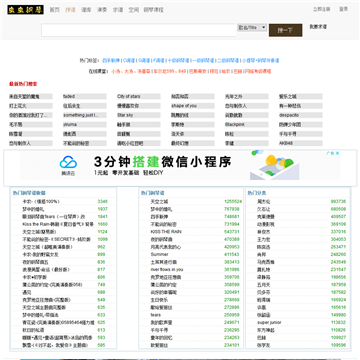Screen dimensions: 360x360
Task: Close the ad using the X icon
Action: pyautogui.click(x=337, y=153)
